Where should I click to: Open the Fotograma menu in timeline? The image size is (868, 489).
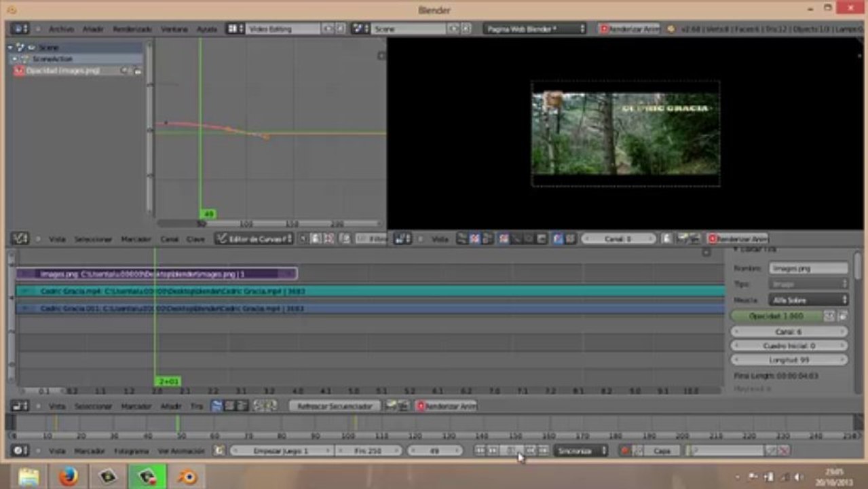click(x=131, y=451)
